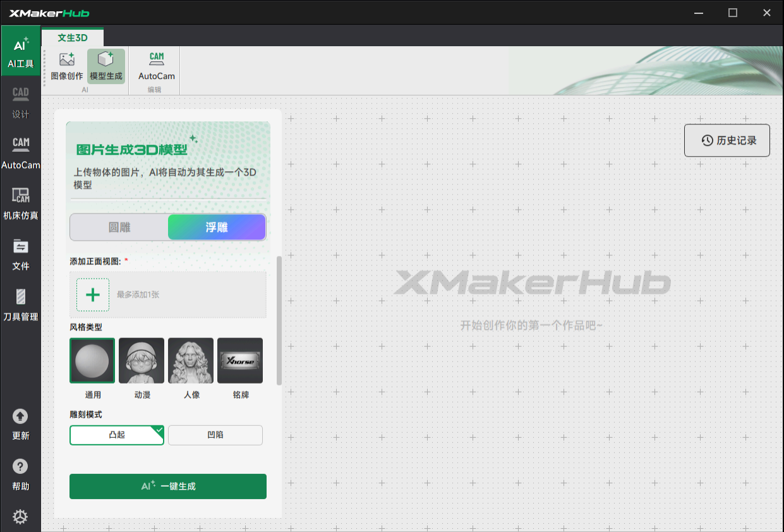Click the 最多添加1张 hint text

point(138,294)
